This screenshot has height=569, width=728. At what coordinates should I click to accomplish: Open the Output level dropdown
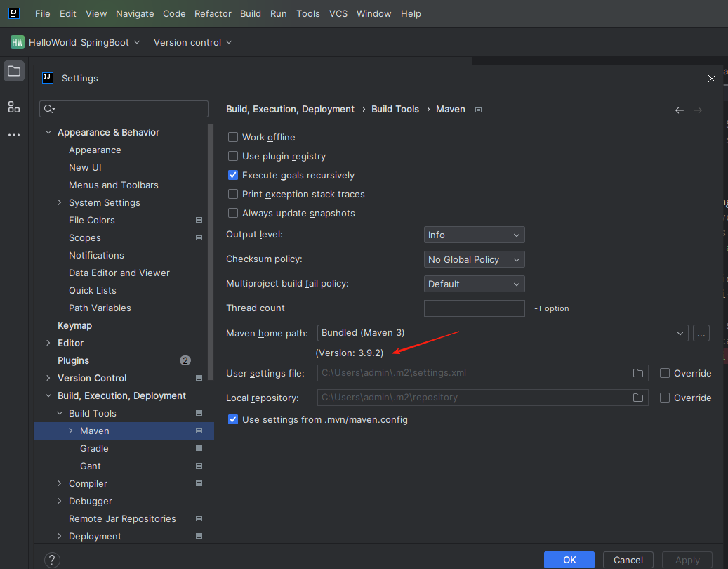474,235
